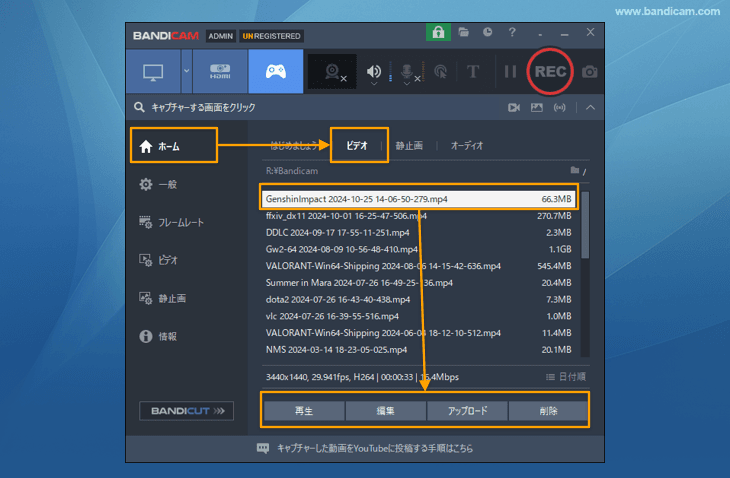Image resolution: width=730 pixels, height=478 pixels.
Task: Open the ビデオ sidebar settings section
Action: click(x=158, y=260)
